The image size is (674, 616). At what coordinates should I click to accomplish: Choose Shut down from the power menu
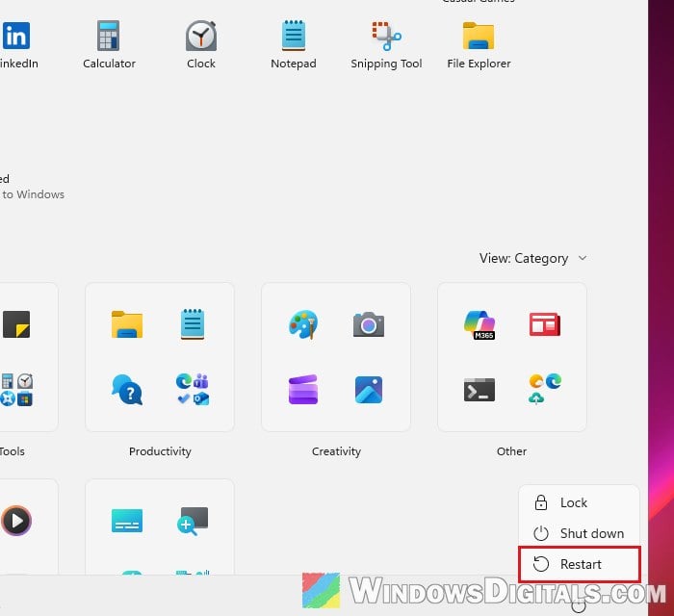(x=579, y=533)
